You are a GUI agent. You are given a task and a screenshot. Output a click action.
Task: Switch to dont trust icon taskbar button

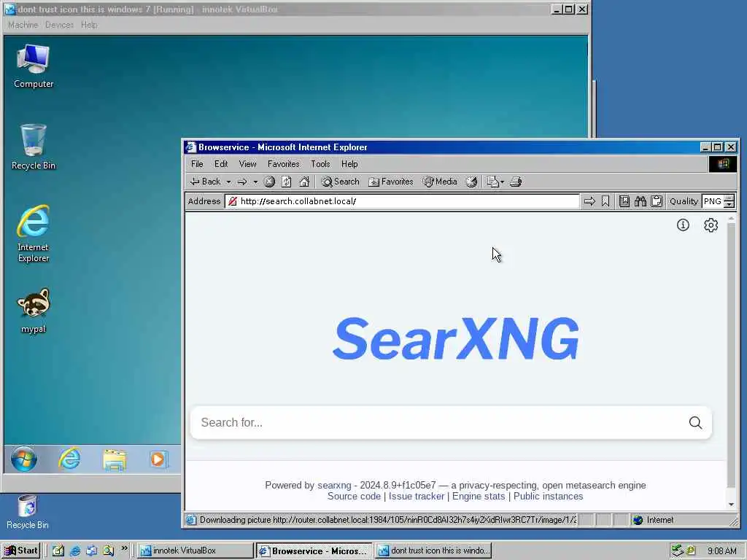(433, 551)
